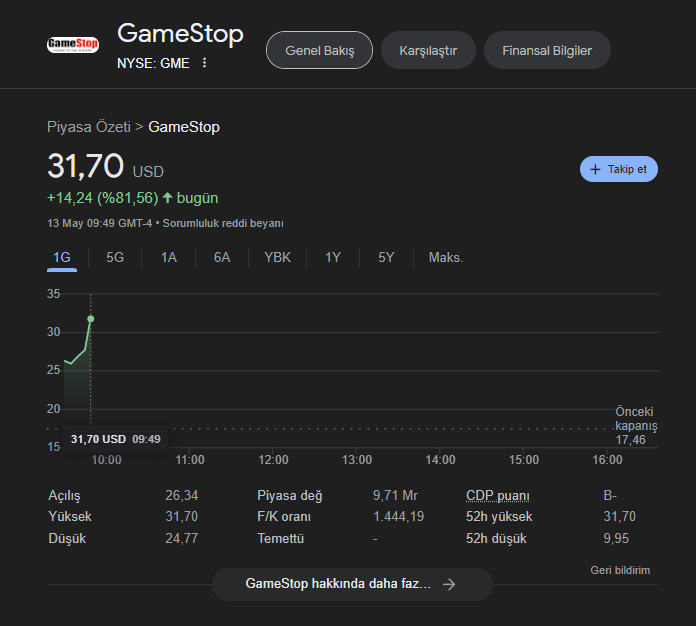
Task: Select the Maks. time range
Action: [x=446, y=258]
